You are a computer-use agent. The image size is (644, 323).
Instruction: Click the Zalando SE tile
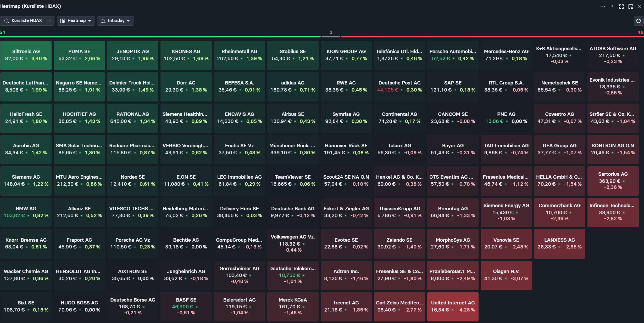pos(399,244)
